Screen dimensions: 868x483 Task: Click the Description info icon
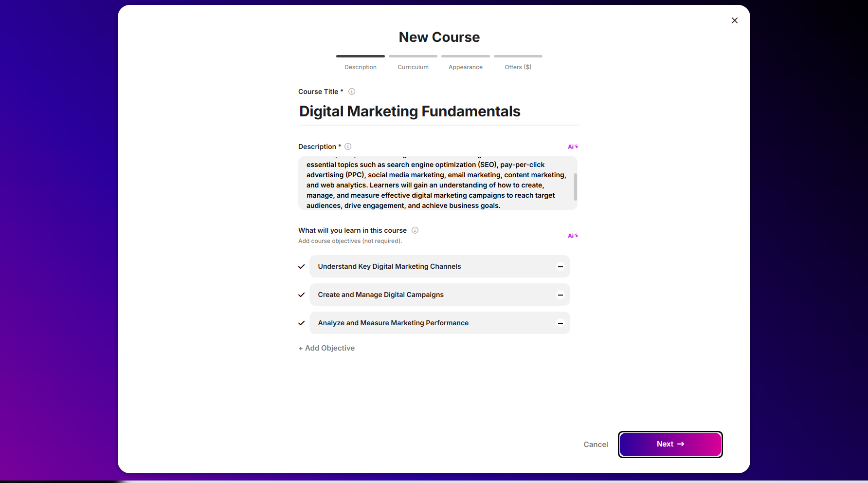(348, 147)
